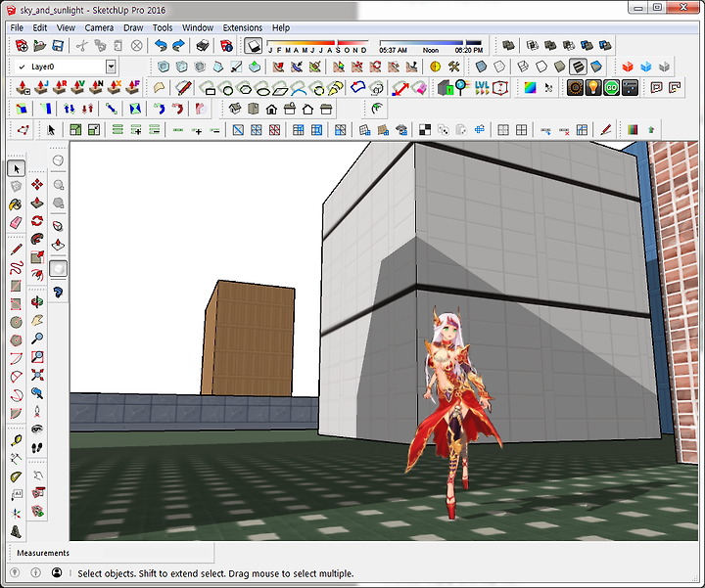Open a file with the folder icon

click(40, 45)
